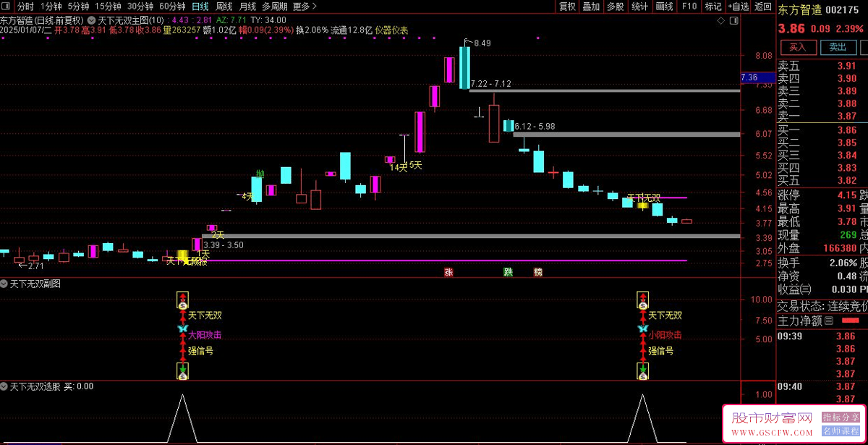This screenshot has width=868, height=445.
Task: Open the 统计 statistics tool
Action: coord(640,7)
